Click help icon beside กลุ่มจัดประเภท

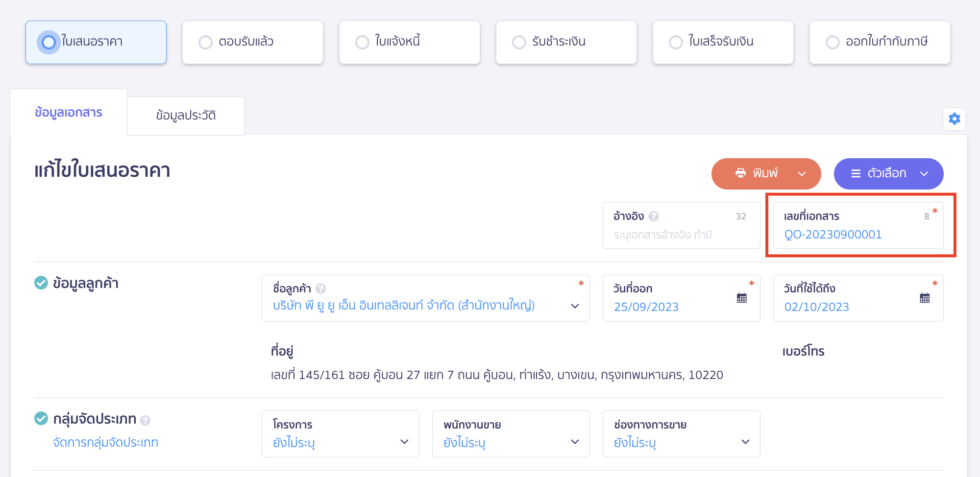145,420
